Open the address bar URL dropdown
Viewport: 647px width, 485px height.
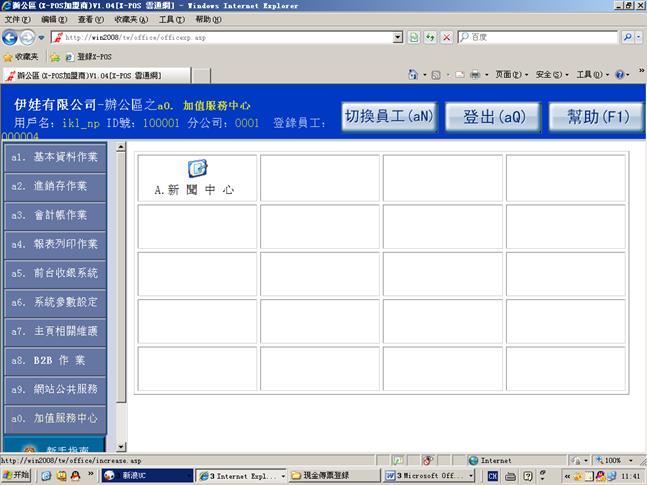click(x=399, y=37)
